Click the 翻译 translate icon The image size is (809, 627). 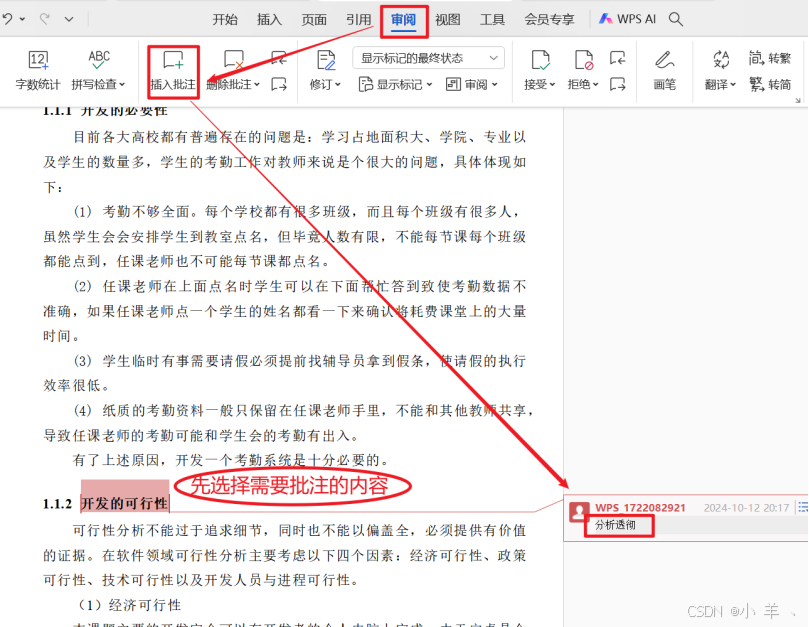coord(721,60)
